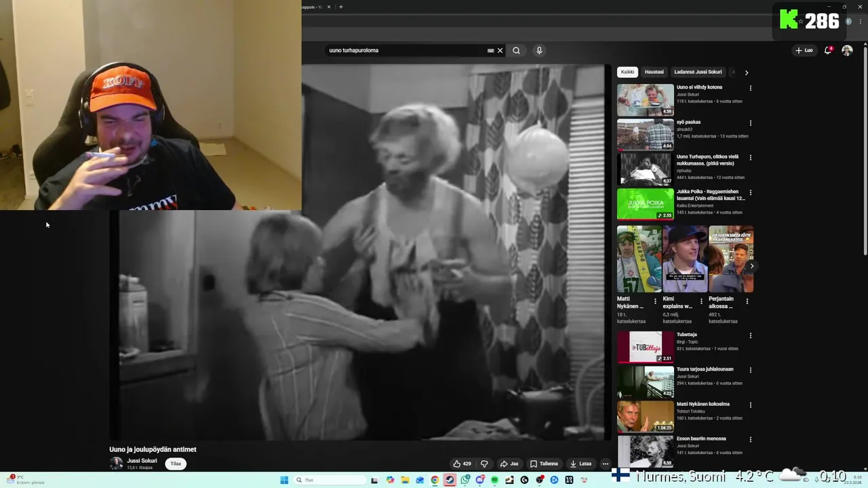Open options for the 'Matti Nykänen' Short
This screenshot has width=868, height=488.
click(655, 302)
